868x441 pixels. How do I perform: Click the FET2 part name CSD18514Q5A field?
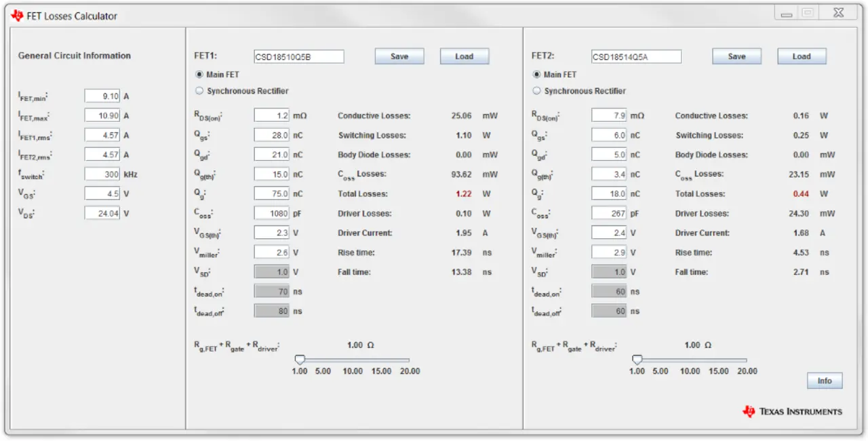[x=636, y=57]
